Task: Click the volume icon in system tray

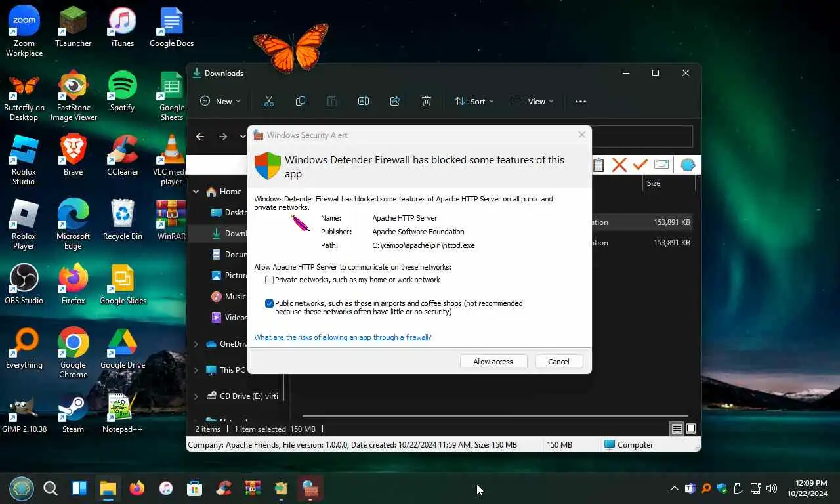Action: coord(772,488)
